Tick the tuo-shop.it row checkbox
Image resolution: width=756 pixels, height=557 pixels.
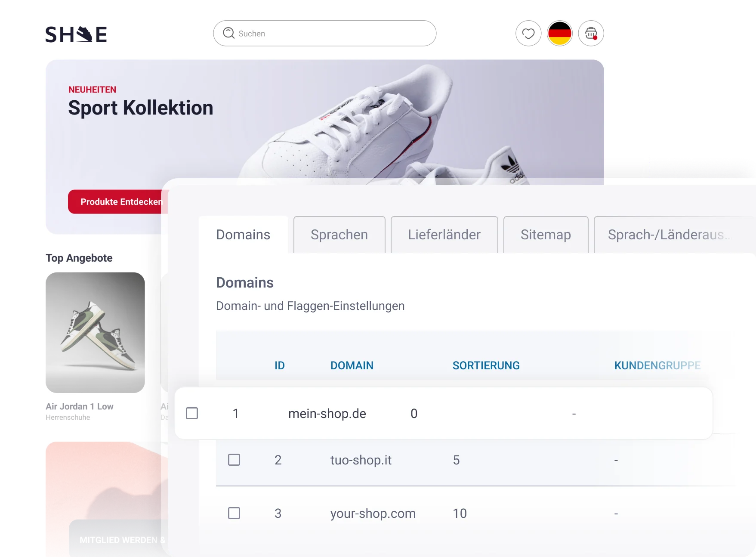(x=234, y=460)
